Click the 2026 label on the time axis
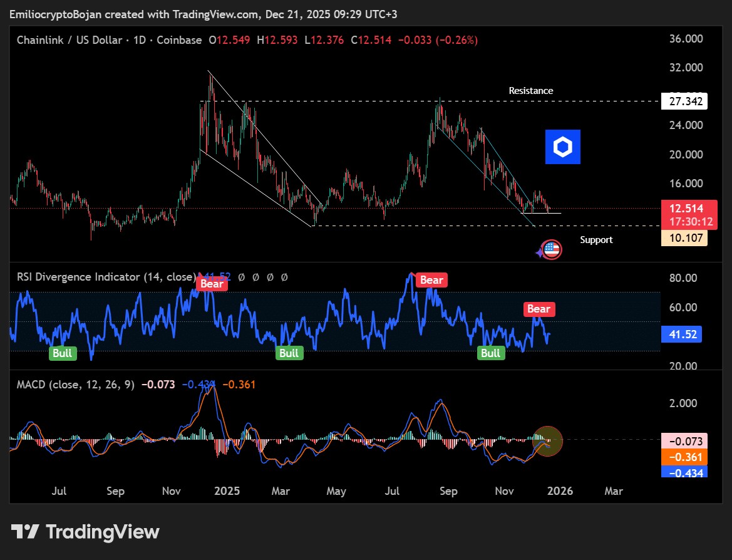The width and height of the screenshot is (732, 560). (559, 491)
